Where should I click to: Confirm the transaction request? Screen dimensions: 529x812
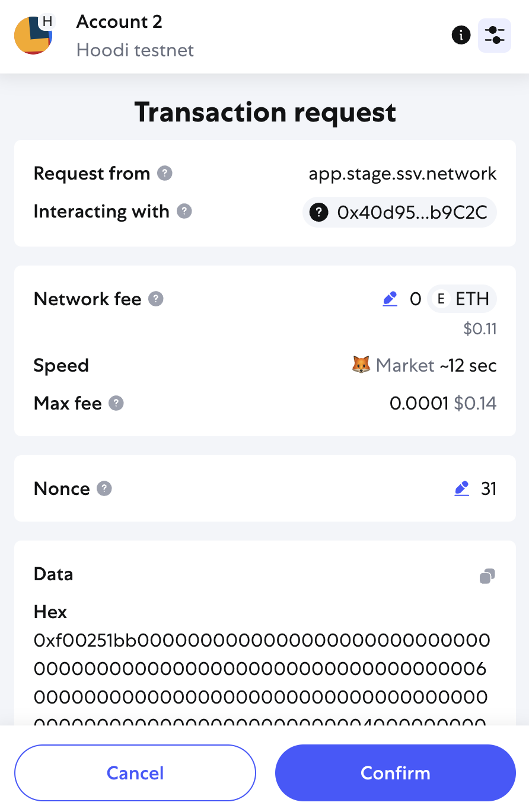396,773
